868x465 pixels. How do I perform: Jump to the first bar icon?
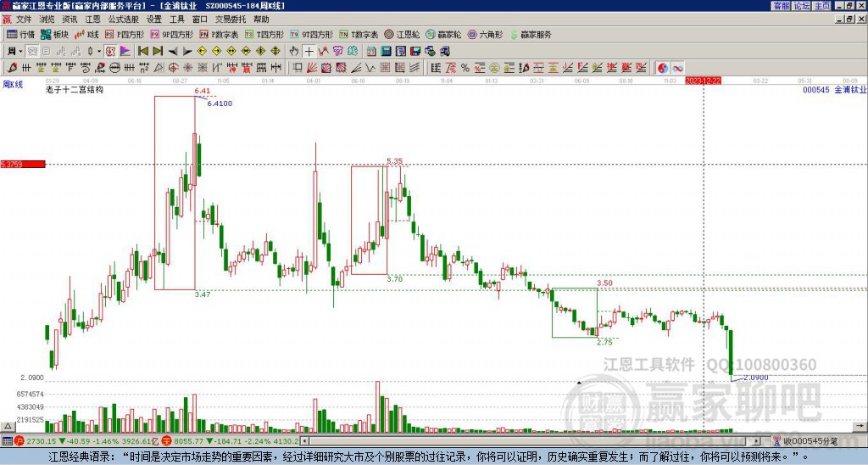point(142,52)
